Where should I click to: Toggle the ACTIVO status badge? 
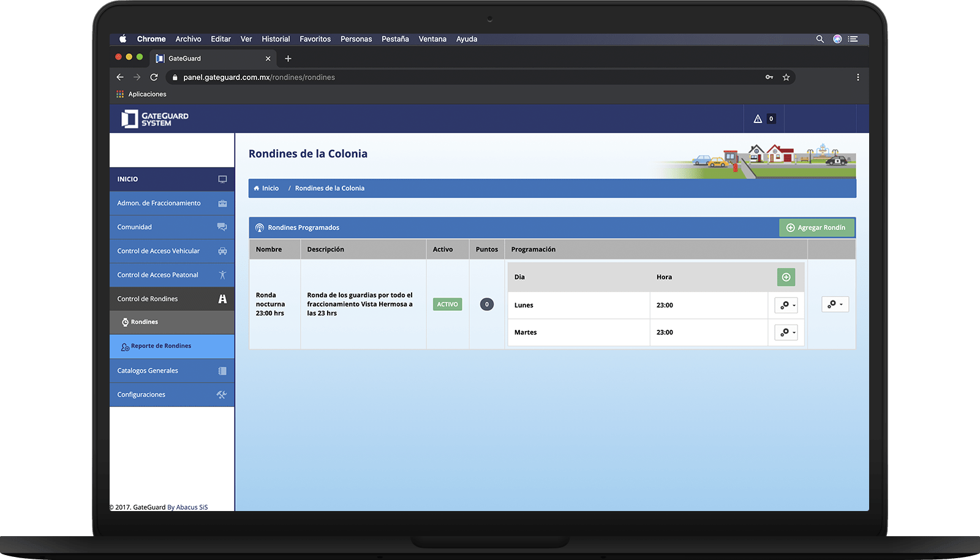click(447, 304)
